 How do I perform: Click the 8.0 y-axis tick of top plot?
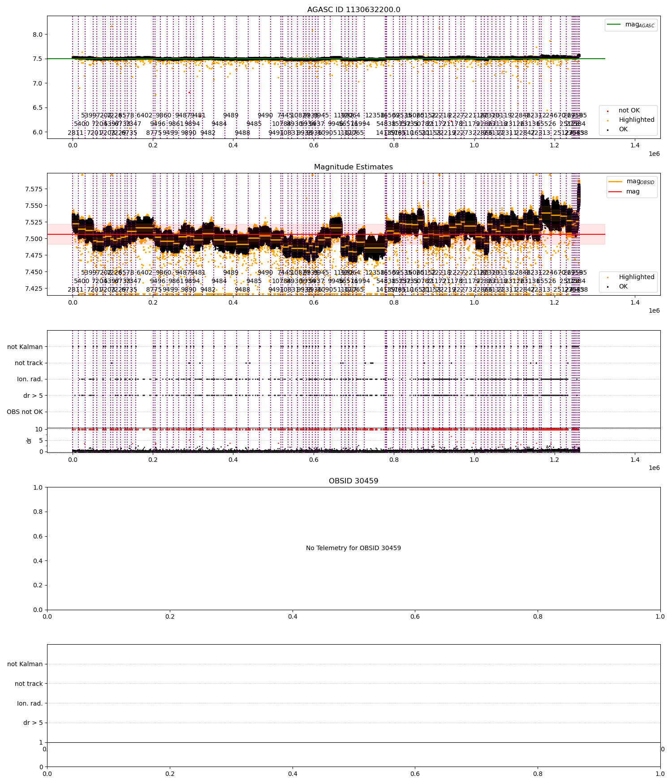coord(38,34)
